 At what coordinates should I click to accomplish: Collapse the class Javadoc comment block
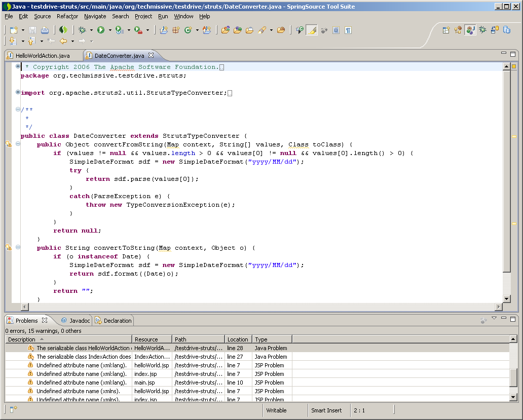pos(18,109)
